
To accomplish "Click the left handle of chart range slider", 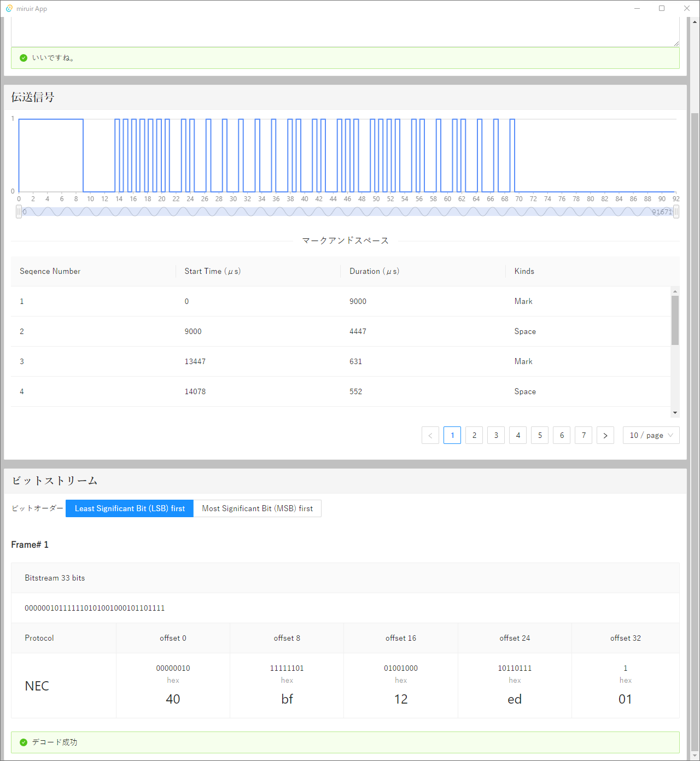I will [x=19, y=212].
